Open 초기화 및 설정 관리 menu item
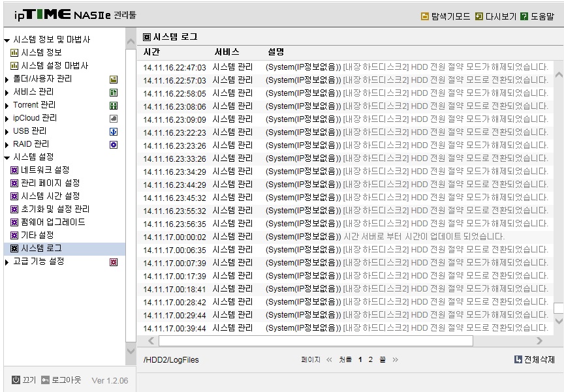This screenshot has width=564, height=392. click(55, 209)
